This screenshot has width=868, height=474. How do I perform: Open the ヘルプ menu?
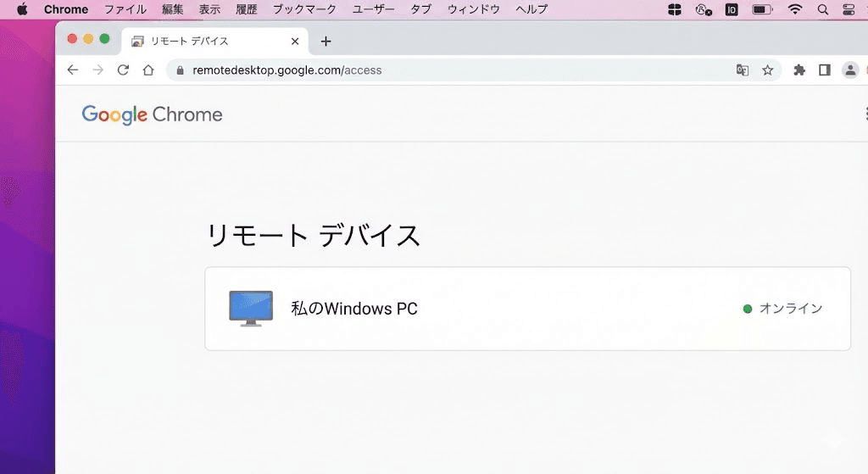click(x=531, y=9)
